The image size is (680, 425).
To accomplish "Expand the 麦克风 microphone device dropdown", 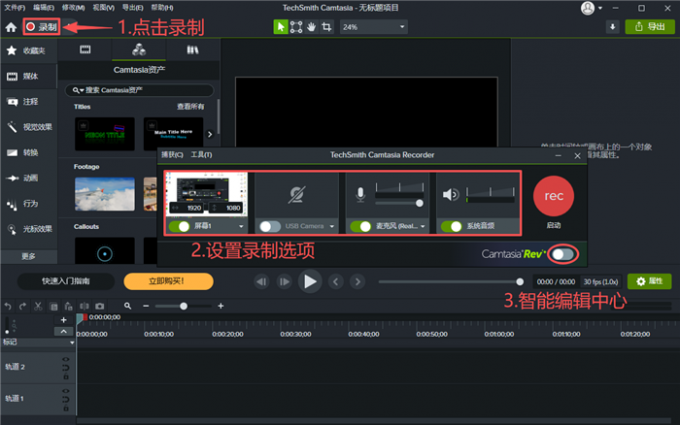I will [422, 226].
